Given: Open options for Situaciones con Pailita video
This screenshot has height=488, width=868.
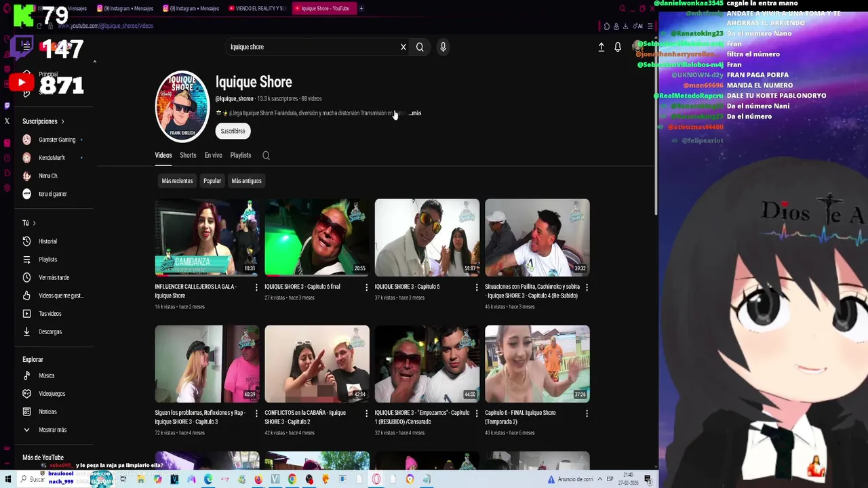Looking at the screenshot, I should (587, 287).
